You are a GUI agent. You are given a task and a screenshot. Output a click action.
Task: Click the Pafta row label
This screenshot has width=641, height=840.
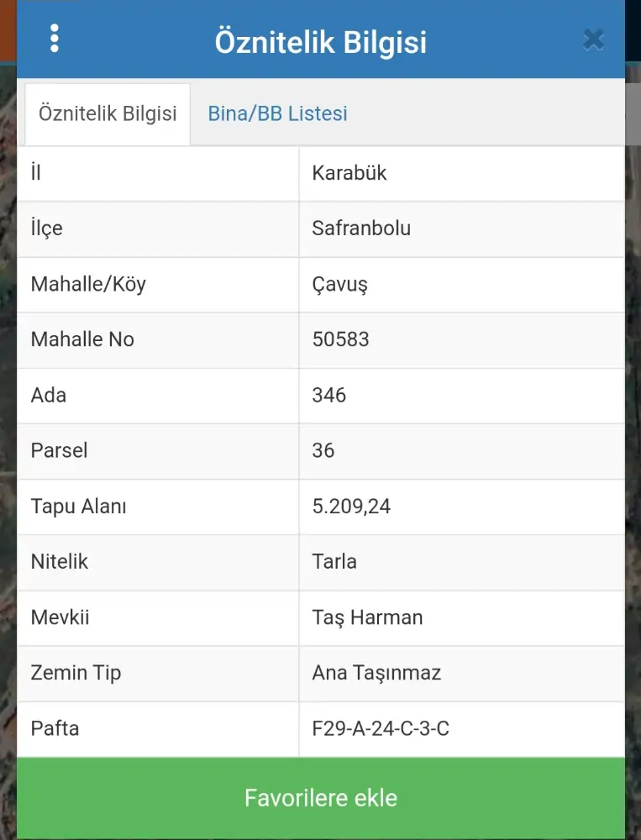pyautogui.click(x=55, y=728)
